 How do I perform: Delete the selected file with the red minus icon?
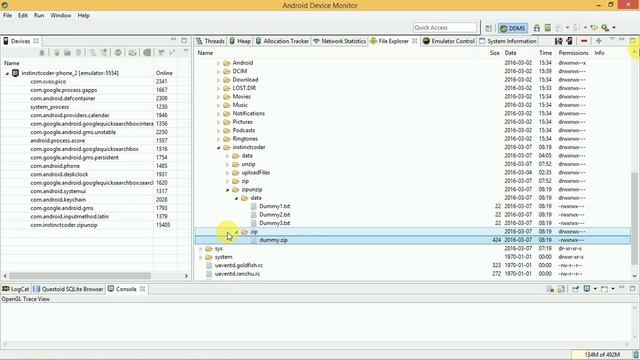point(584,41)
